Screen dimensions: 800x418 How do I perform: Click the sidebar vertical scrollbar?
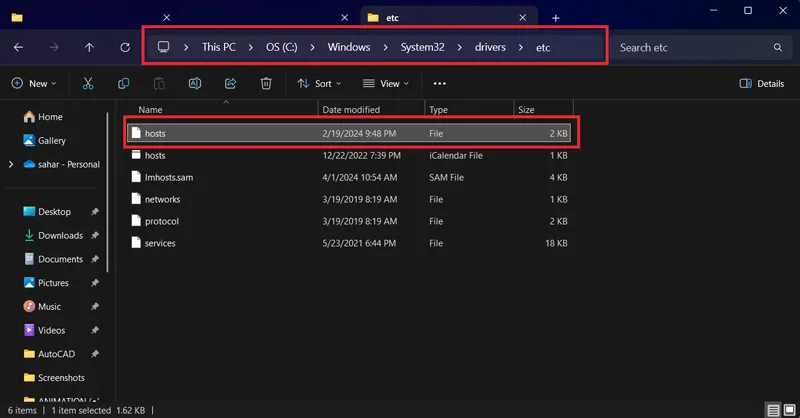[108, 192]
